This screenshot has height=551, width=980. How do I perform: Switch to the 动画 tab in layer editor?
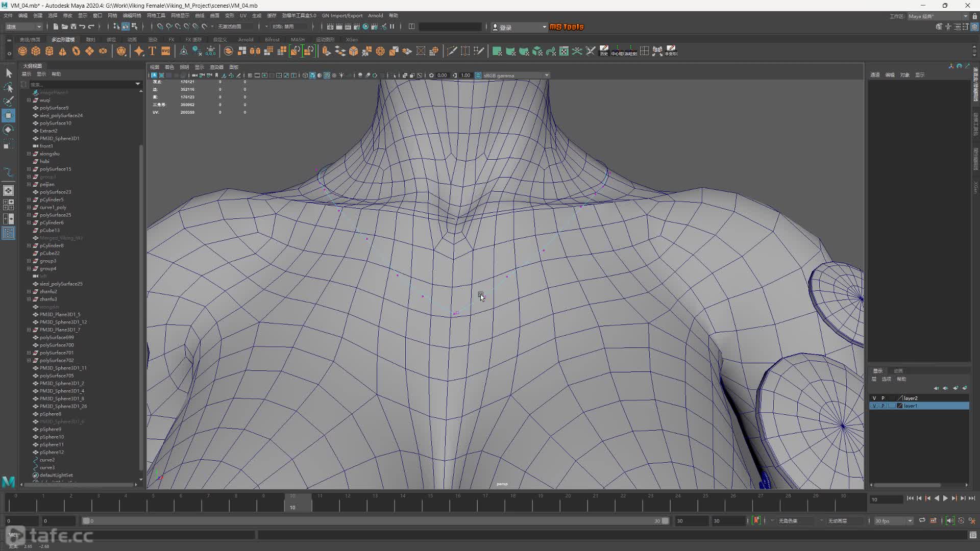pyautogui.click(x=898, y=371)
